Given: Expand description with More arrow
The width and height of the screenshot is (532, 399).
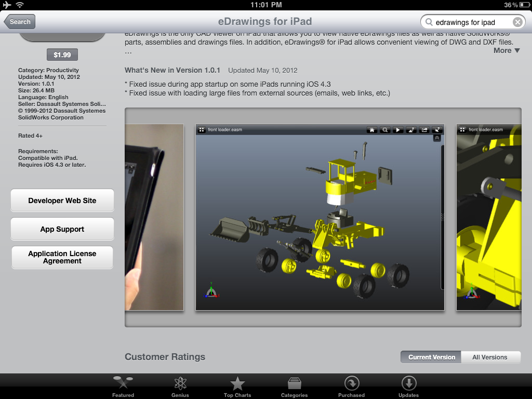Looking at the screenshot, I should pos(507,50).
